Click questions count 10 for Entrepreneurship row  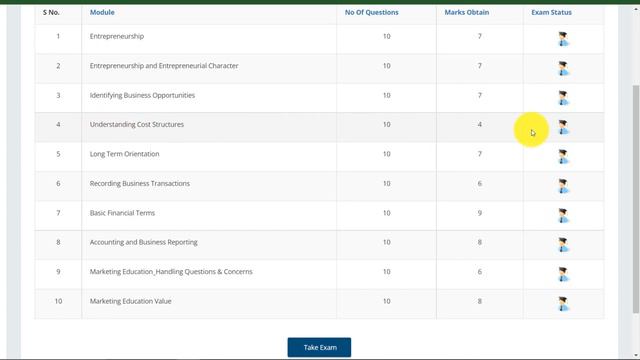point(387,36)
